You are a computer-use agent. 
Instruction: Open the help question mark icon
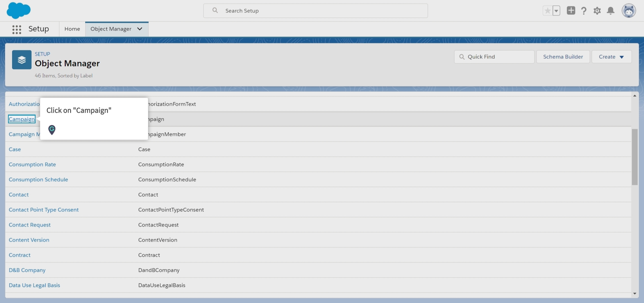tap(584, 11)
